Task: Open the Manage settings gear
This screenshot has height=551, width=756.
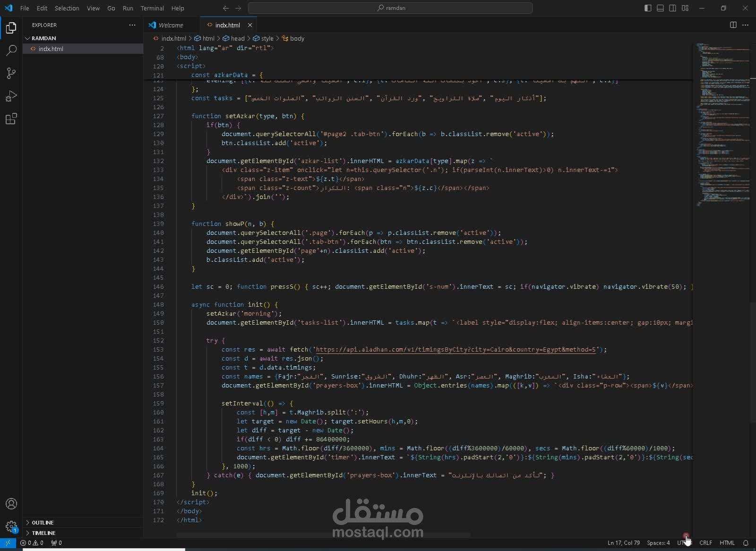Action: (x=11, y=527)
